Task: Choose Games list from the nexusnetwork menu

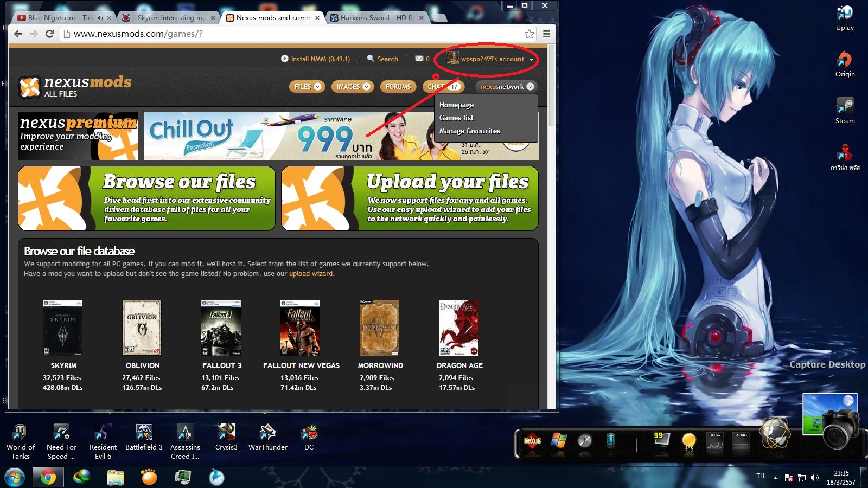Action: click(456, 118)
